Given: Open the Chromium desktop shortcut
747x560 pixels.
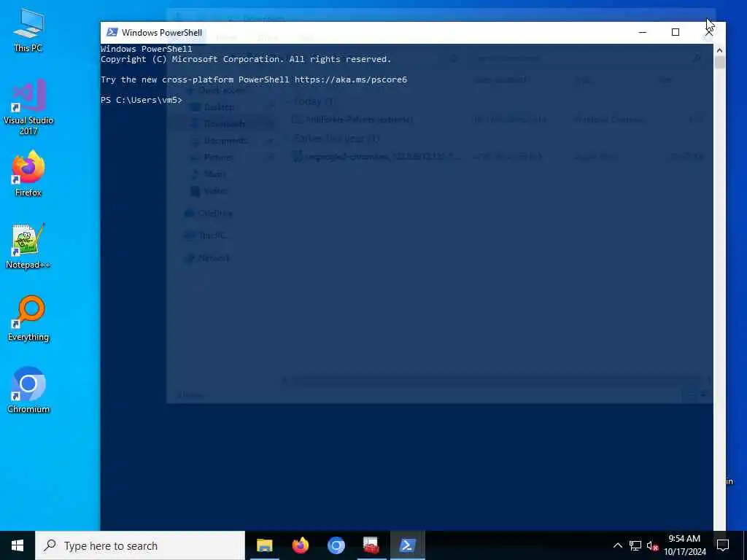Looking at the screenshot, I should click(x=28, y=391).
